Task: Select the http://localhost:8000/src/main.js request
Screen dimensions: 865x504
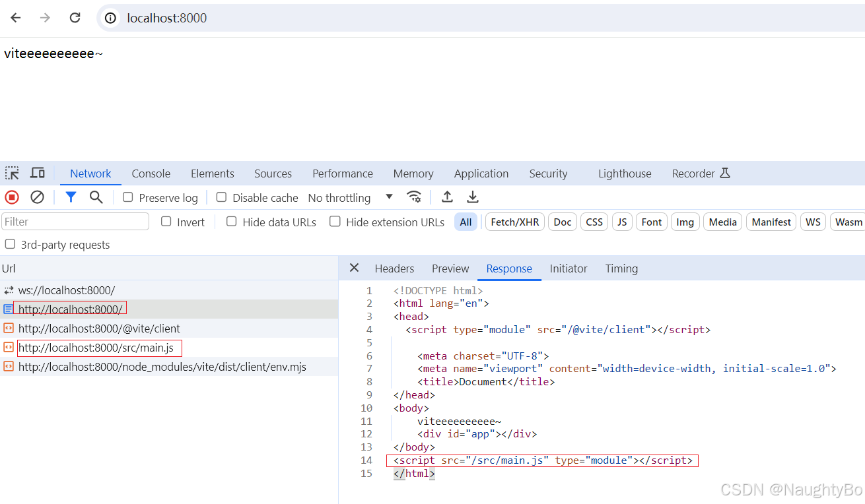Action: tap(169, 348)
